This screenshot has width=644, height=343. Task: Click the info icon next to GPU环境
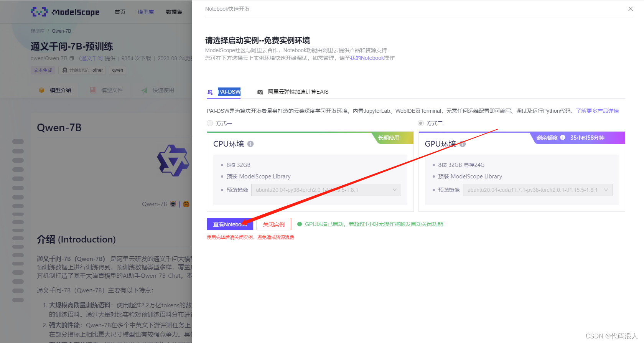pos(463,144)
